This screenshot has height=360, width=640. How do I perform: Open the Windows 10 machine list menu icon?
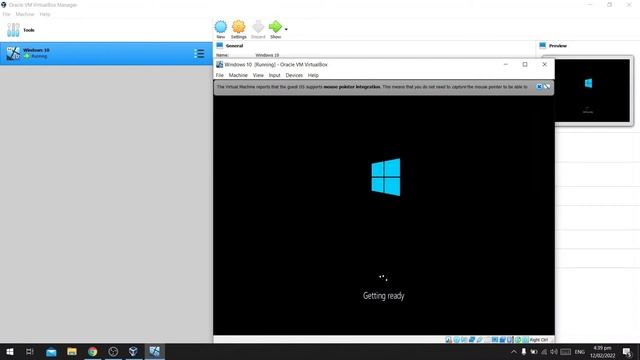click(x=199, y=53)
